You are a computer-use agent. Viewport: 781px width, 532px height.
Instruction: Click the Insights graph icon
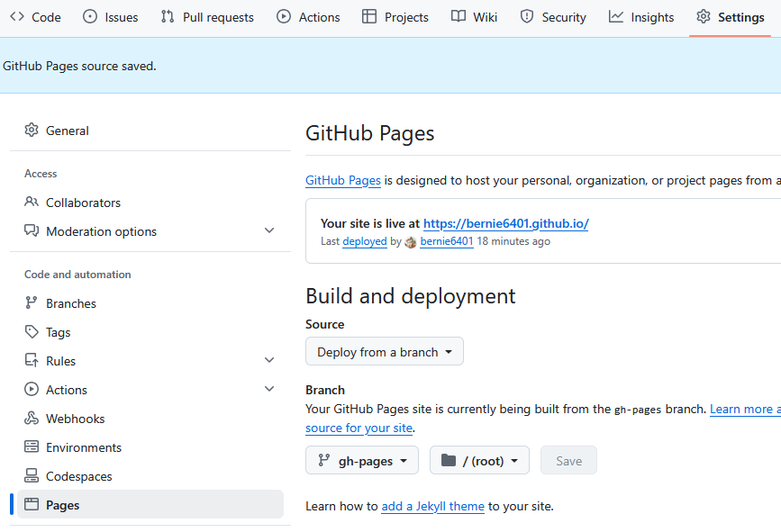(x=616, y=16)
